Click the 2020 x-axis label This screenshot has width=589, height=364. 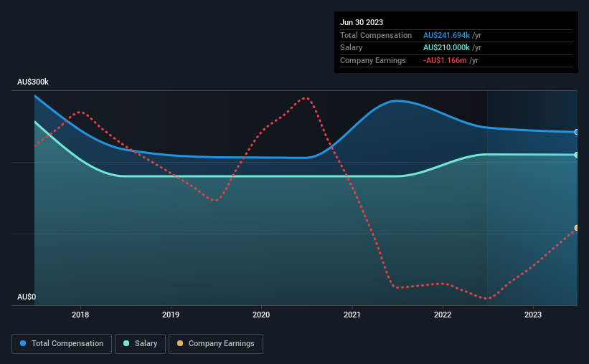261,315
